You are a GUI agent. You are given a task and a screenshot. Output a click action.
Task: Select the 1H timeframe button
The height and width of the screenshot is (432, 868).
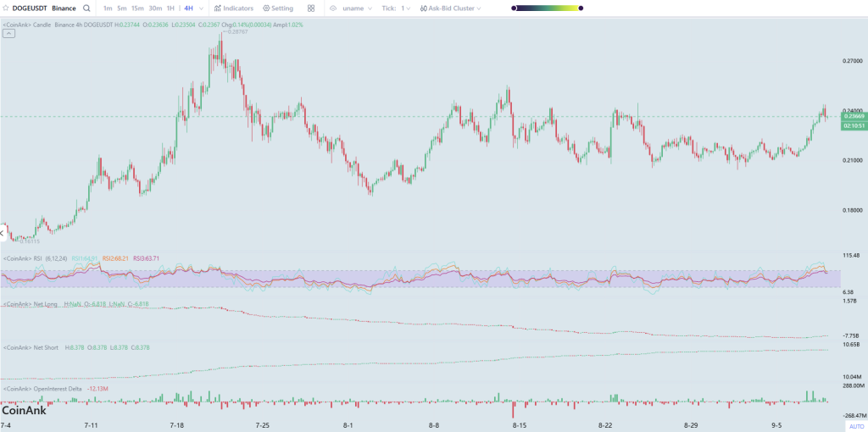(170, 8)
